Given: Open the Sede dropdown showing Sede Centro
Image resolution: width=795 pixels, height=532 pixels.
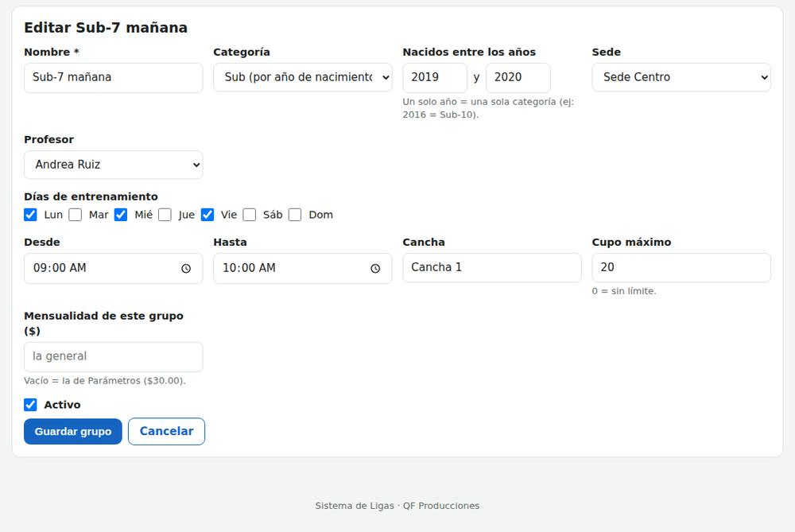Looking at the screenshot, I should 681,77.
